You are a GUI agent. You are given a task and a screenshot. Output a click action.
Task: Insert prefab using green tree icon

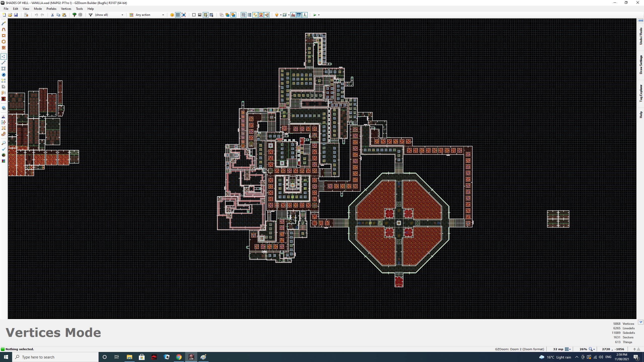[x=74, y=15]
